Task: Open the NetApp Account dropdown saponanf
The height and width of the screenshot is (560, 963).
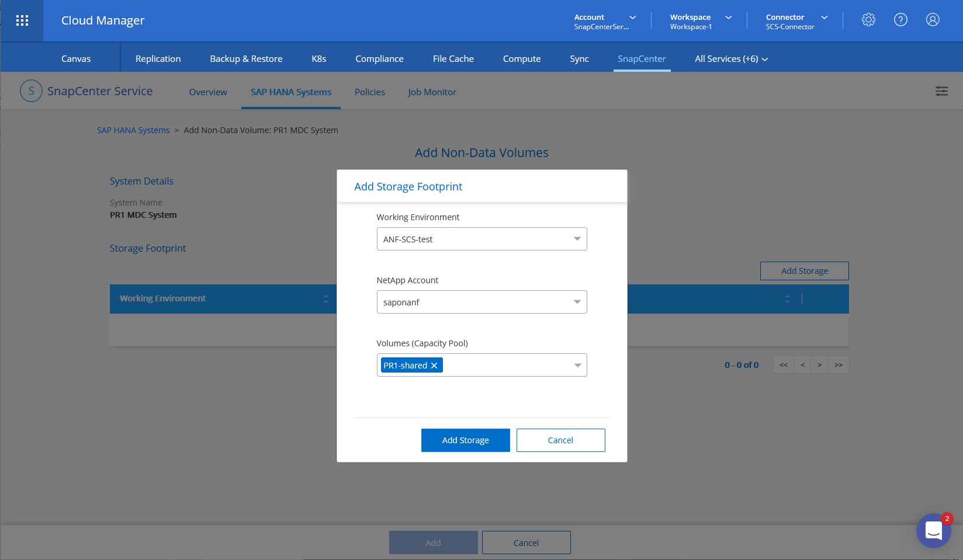Action: point(481,302)
